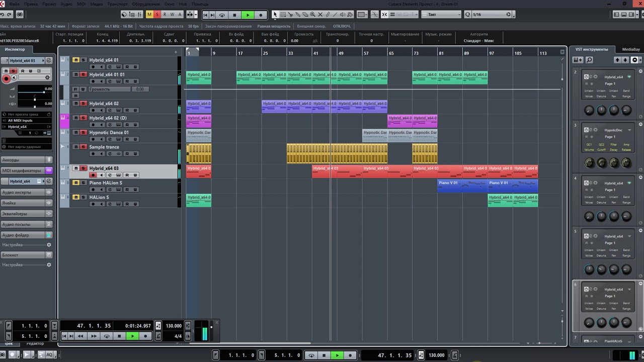Click the Redo arrow in top toolbar
Viewport: 644px width, 362px height.
click(x=10, y=15)
